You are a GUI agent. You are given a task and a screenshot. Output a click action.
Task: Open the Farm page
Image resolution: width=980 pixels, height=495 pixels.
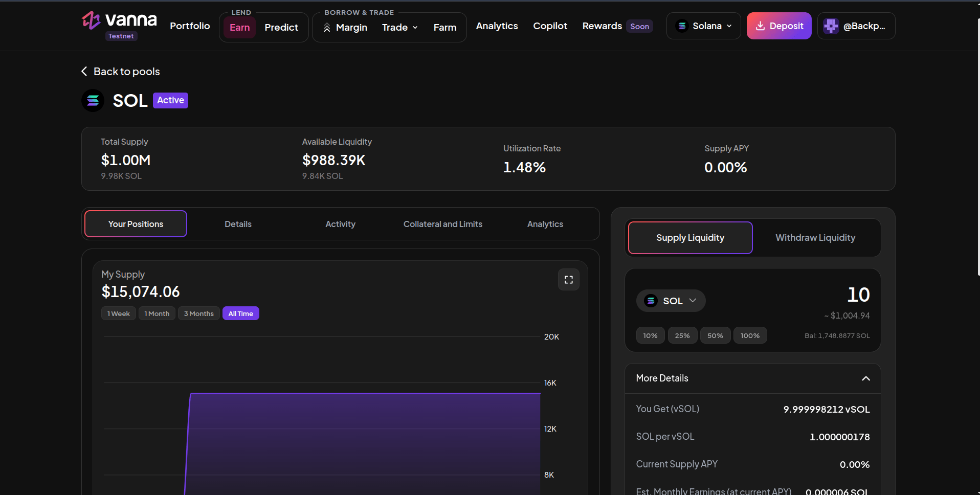[x=445, y=28]
